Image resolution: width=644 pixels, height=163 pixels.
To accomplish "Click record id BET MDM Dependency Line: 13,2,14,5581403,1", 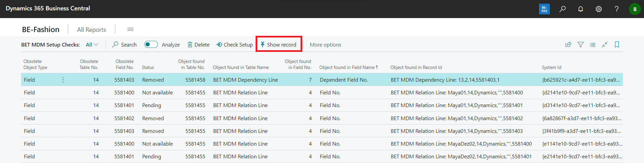I will 445,80.
